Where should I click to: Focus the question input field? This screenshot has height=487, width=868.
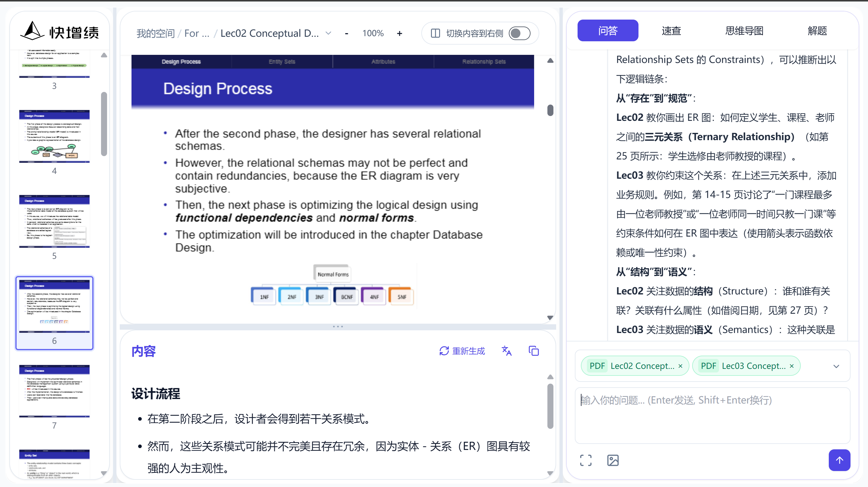[x=712, y=416]
